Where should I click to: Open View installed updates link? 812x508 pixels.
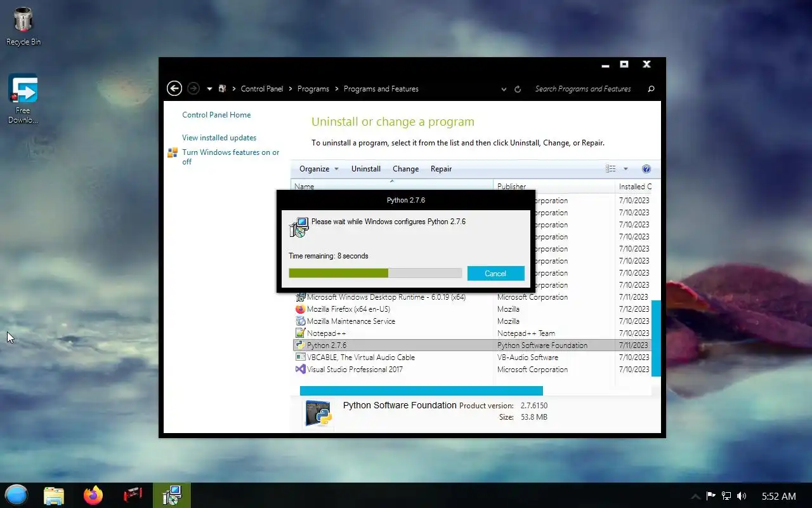[x=219, y=138]
